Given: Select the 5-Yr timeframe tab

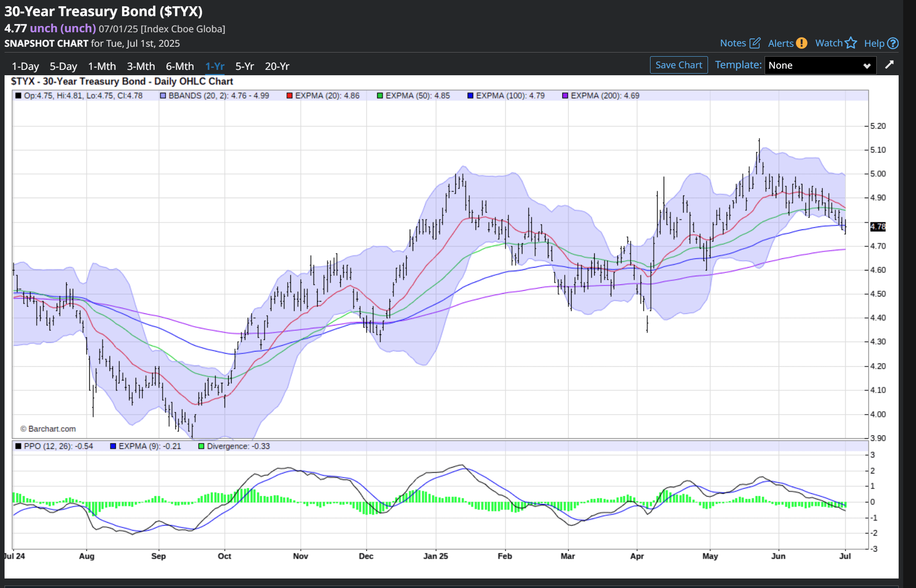Looking at the screenshot, I should (x=244, y=66).
